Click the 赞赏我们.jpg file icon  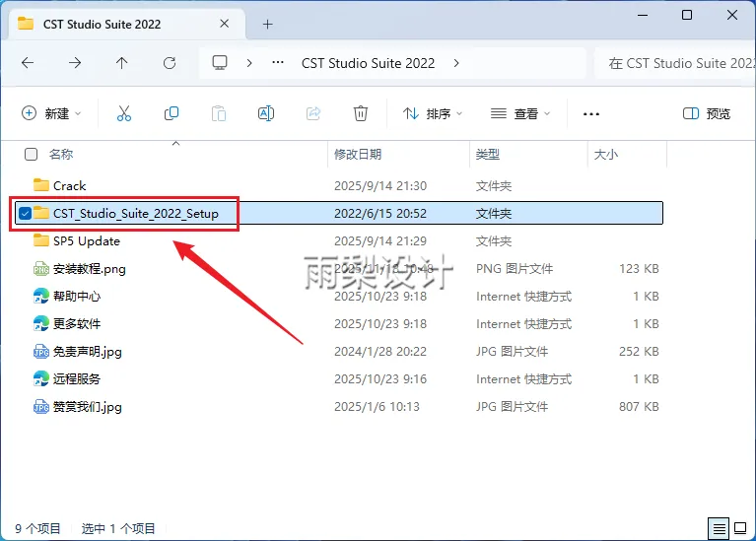pos(41,407)
